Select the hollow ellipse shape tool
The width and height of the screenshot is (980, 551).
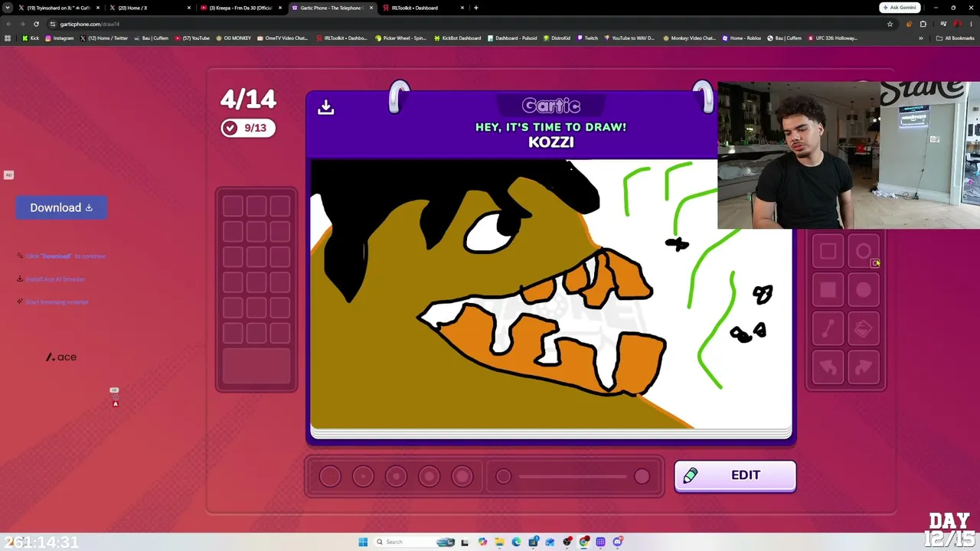pos(863,251)
